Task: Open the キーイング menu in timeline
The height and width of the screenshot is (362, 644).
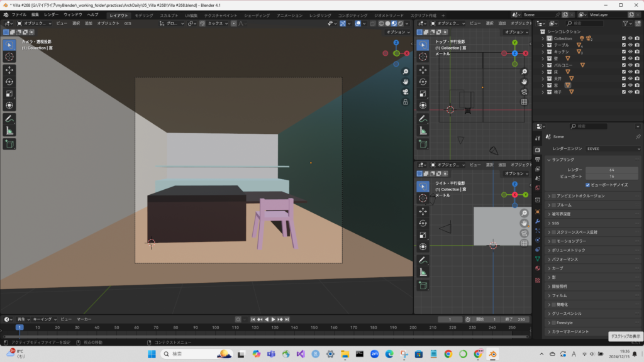Action: click(x=45, y=319)
